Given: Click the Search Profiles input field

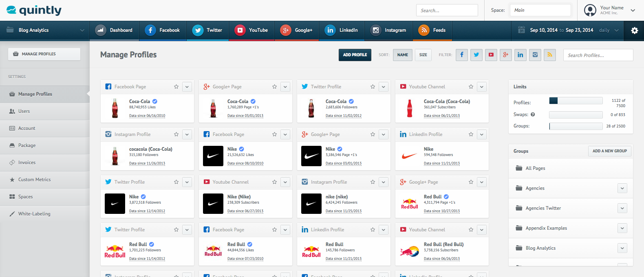Looking at the screenshot, I should (x=598, y=55).
